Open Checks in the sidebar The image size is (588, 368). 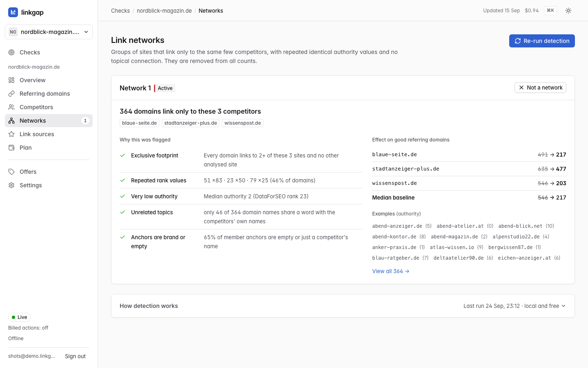(x=49, y=52)
